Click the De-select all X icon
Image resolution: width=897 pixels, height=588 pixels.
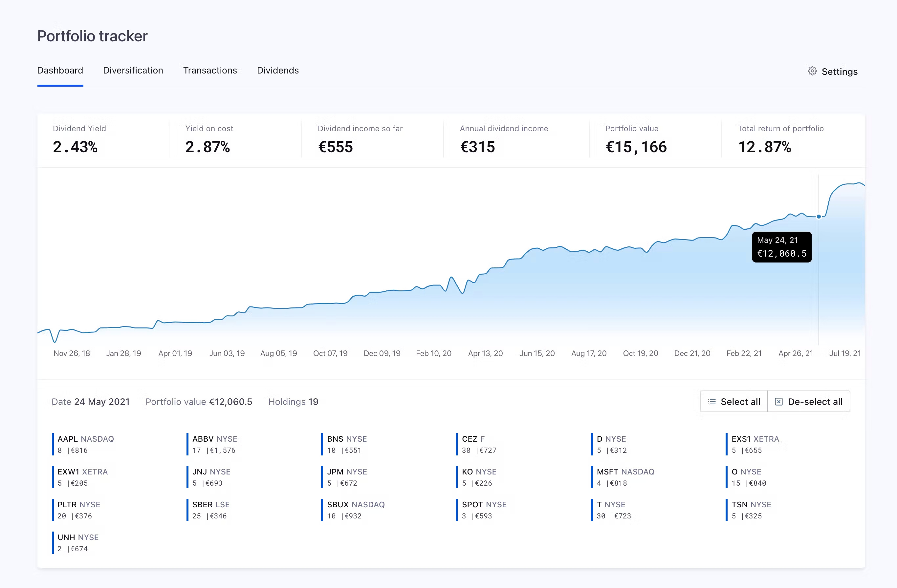point(778,402)
